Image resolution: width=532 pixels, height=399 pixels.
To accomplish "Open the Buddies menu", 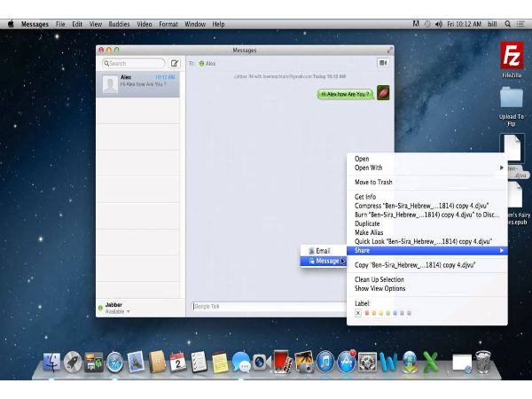I will click(x=119, y=24).
